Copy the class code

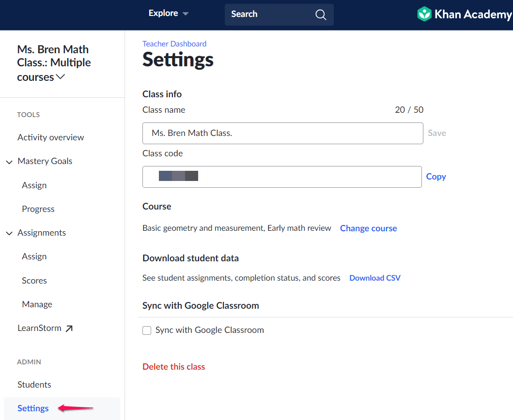tap(436, 177)
